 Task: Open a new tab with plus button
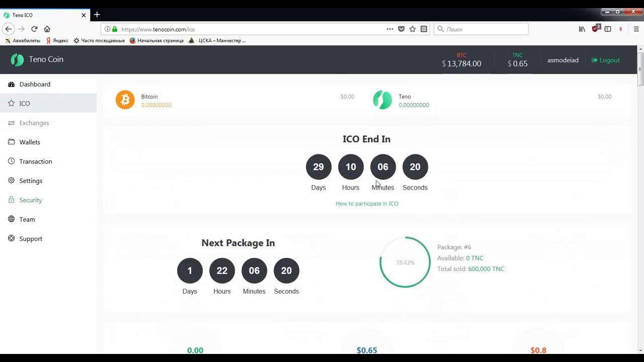(x=97, y=15)
